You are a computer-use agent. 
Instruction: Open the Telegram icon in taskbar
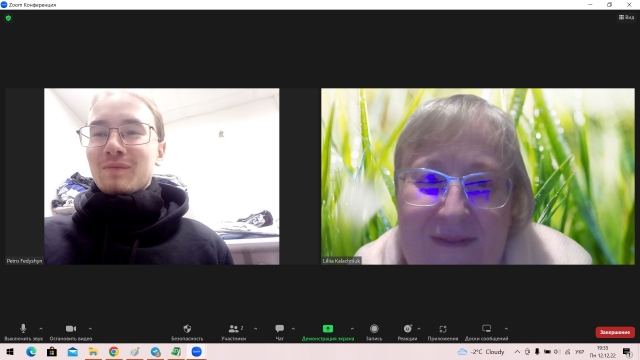pyautogui.click(x=156, y=351)
